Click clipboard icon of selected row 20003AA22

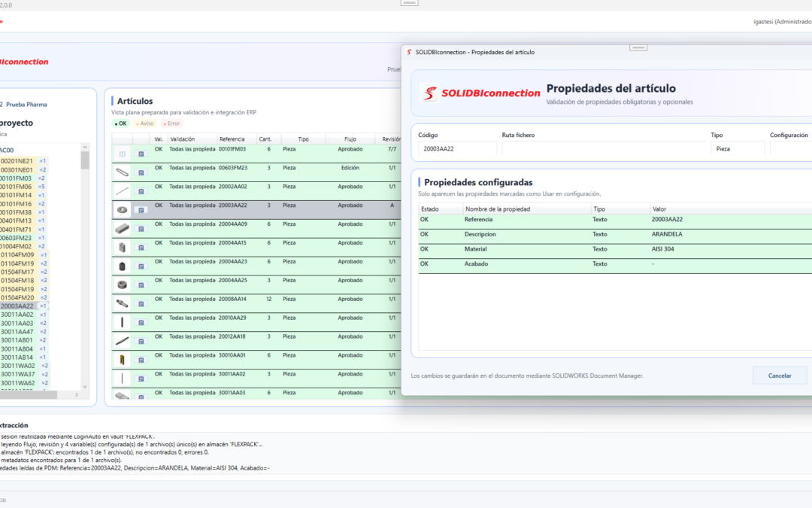pos(141,210)
